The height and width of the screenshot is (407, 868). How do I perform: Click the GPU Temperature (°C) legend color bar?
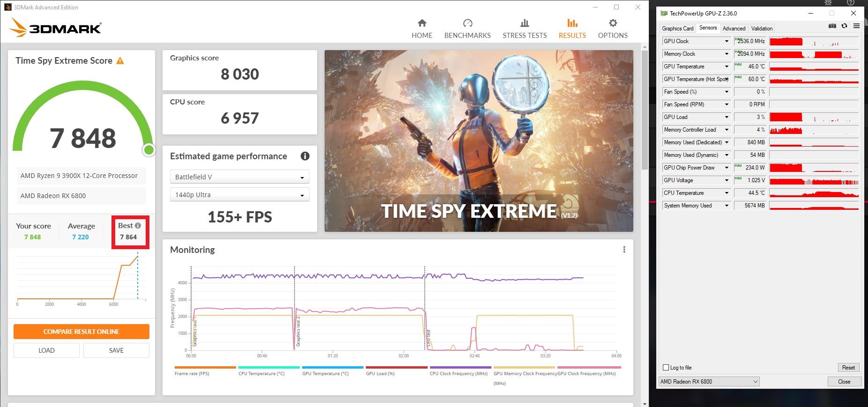[333, 367]
